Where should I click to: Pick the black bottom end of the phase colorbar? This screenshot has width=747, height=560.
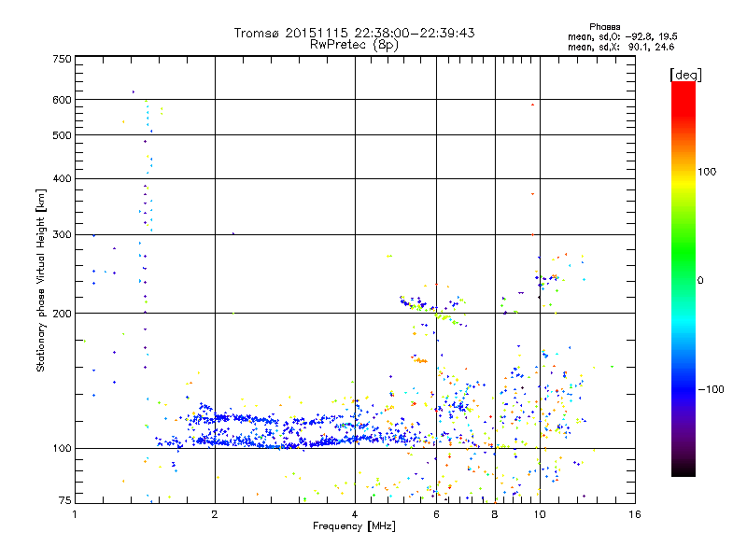[x=684, y=472]
